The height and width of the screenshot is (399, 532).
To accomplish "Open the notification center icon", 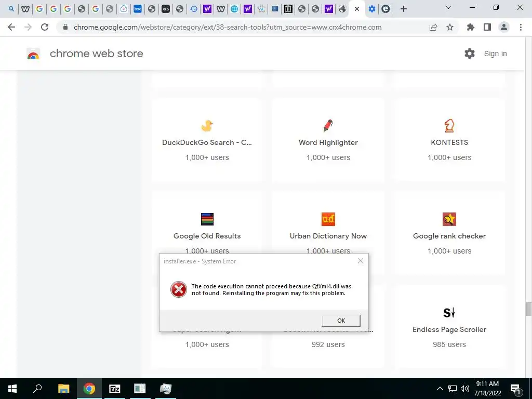I will click(x=515, y=389).
